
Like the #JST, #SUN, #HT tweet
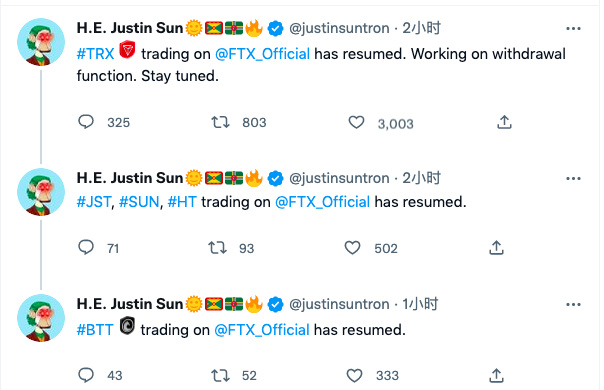(x=352, y=248)
